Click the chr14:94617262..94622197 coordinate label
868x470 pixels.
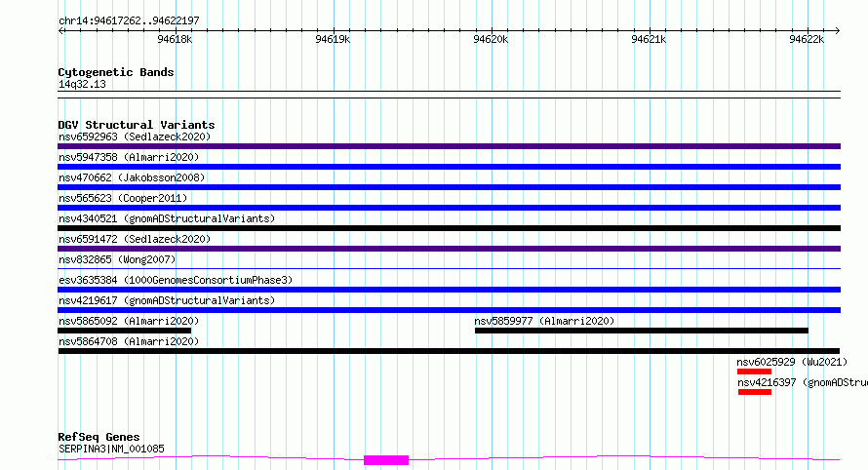pos(129,20)
